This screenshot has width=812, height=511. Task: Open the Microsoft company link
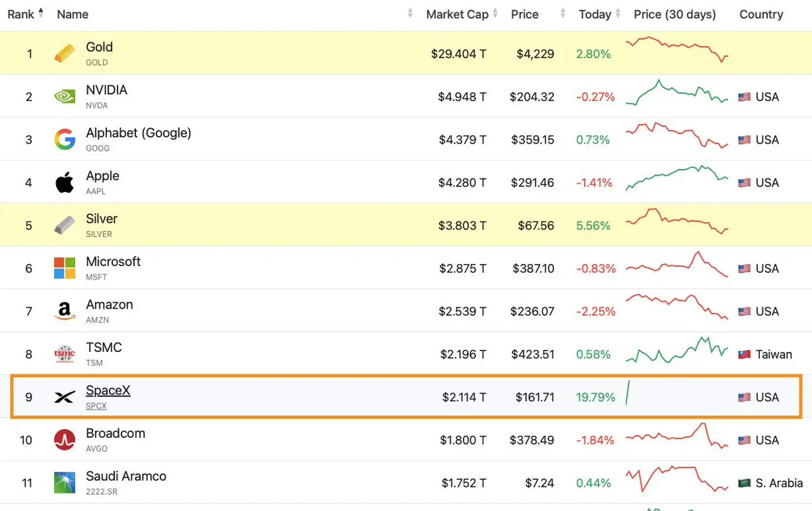(113, 261)
